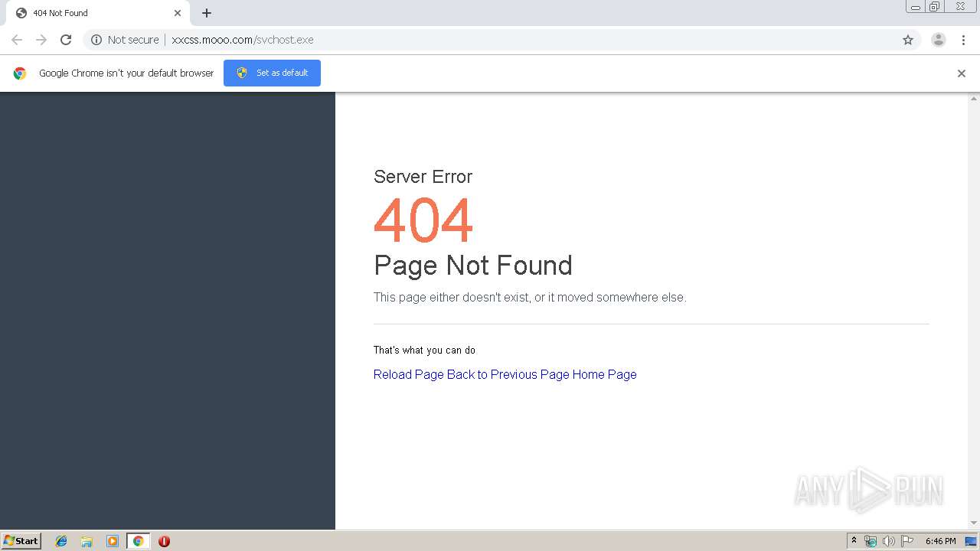Select the 404 Not Found tab
Image resolution: width=980 pixels, height=551 pixels.
point(98,13)
